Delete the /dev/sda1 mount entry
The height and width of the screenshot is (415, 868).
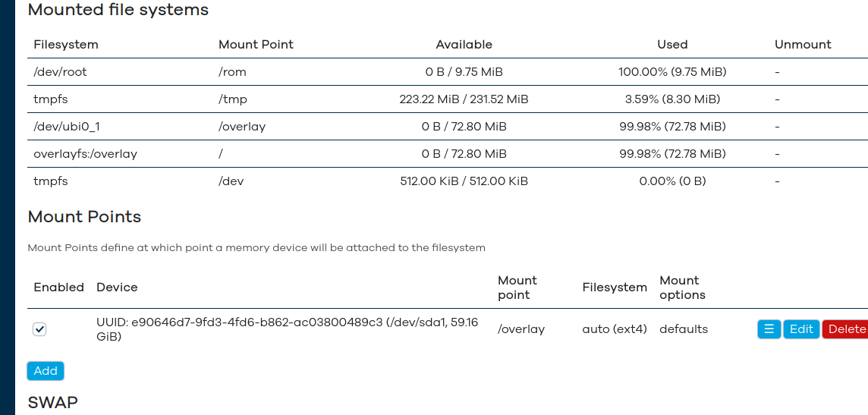(845, 329)
